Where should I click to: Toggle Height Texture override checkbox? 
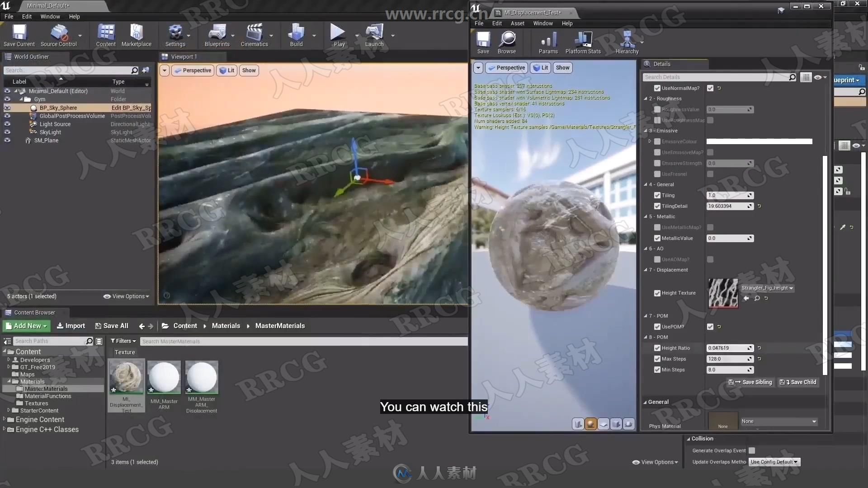(657, 293)
